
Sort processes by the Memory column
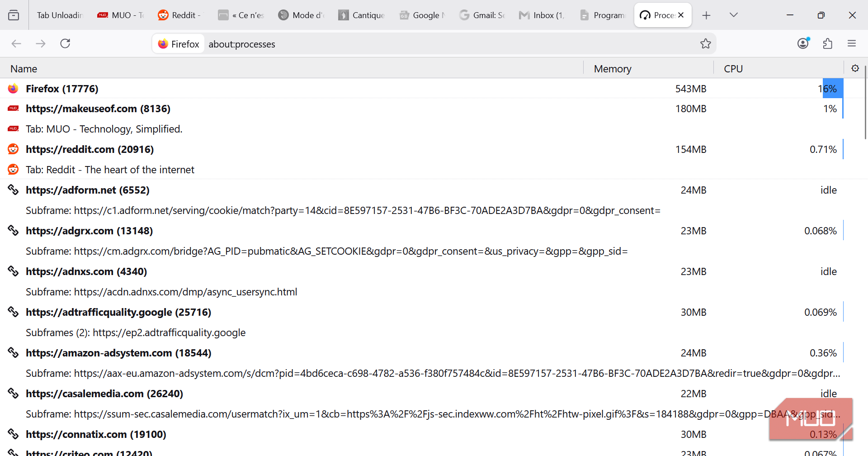[x=648, y=68]
